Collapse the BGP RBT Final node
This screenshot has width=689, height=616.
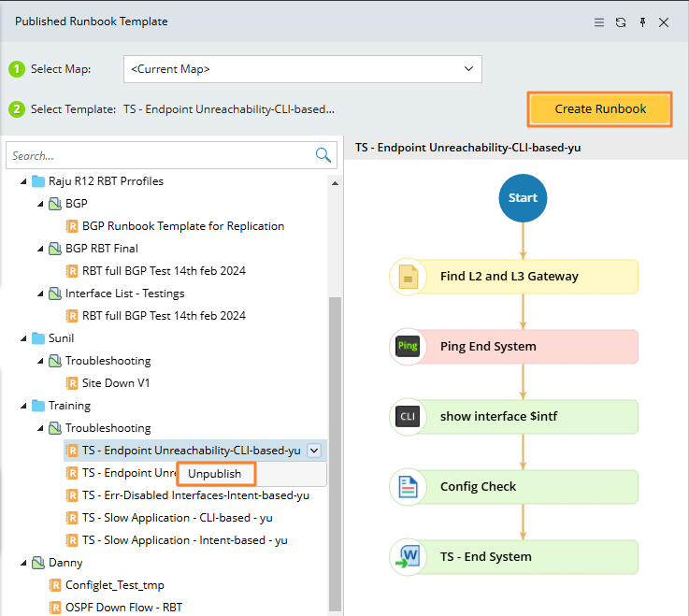(40, 249)
